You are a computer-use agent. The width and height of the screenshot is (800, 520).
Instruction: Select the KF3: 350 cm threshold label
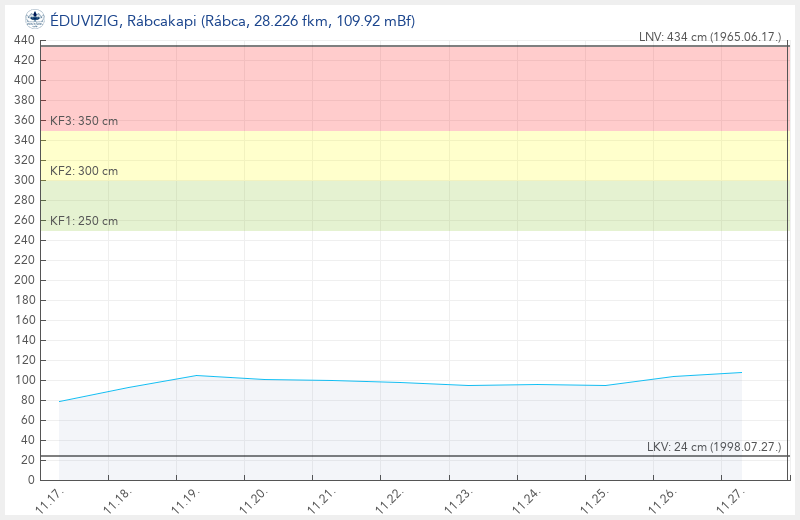(x=84, y=121)
